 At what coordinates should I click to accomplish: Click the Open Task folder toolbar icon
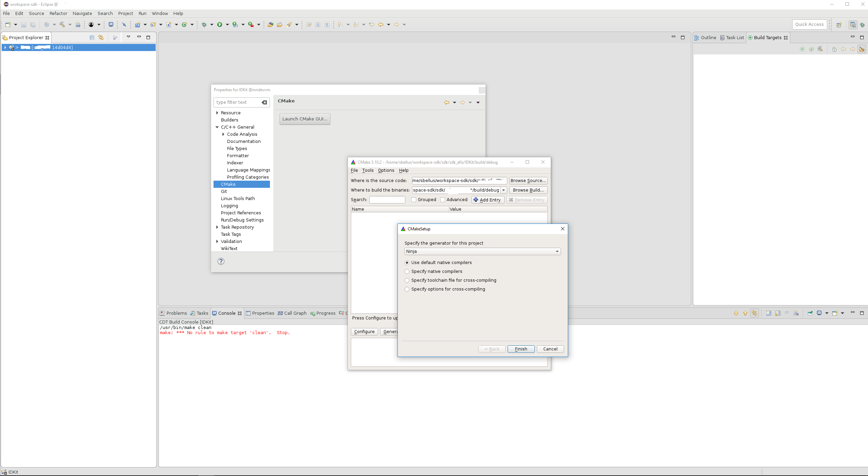(x=279, y=24)
